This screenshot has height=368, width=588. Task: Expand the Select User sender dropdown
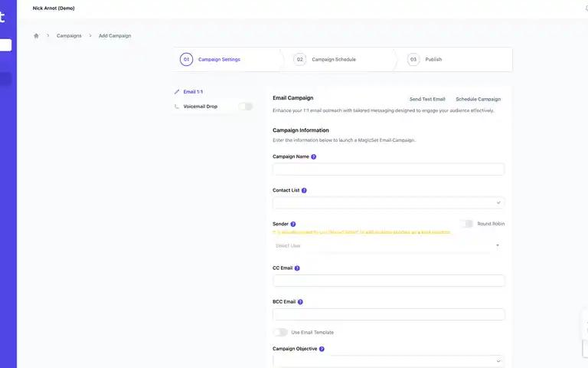388,245
